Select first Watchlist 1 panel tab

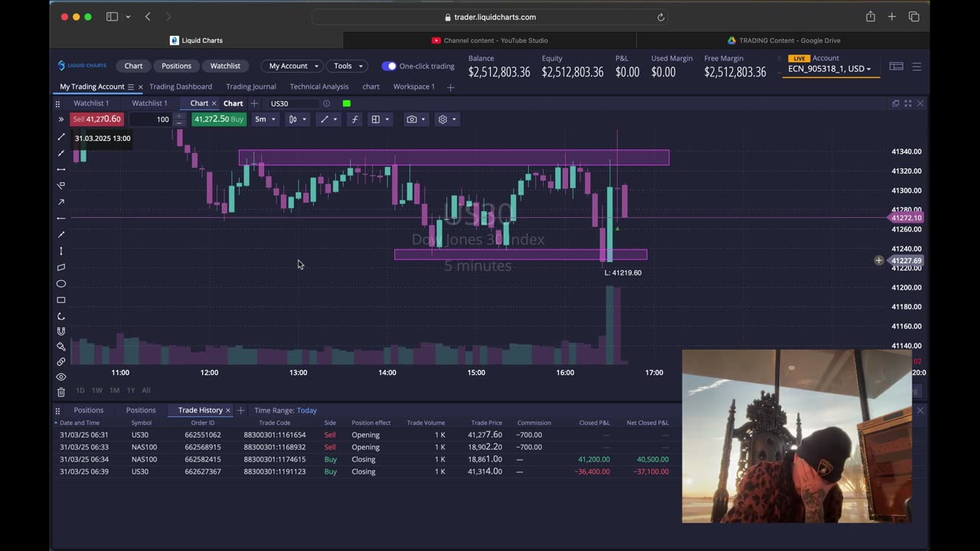coord(91,103)
